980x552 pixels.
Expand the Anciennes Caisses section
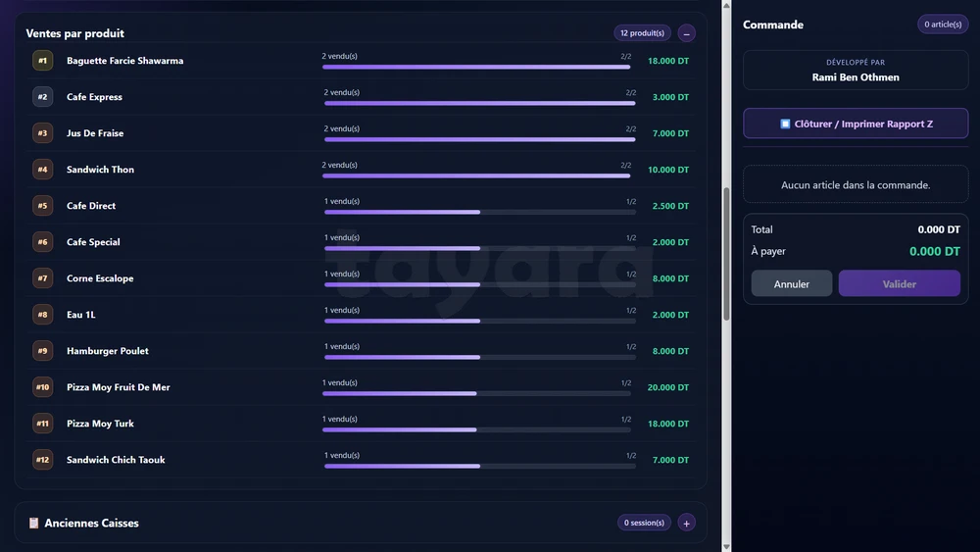[x=686, y=523]
